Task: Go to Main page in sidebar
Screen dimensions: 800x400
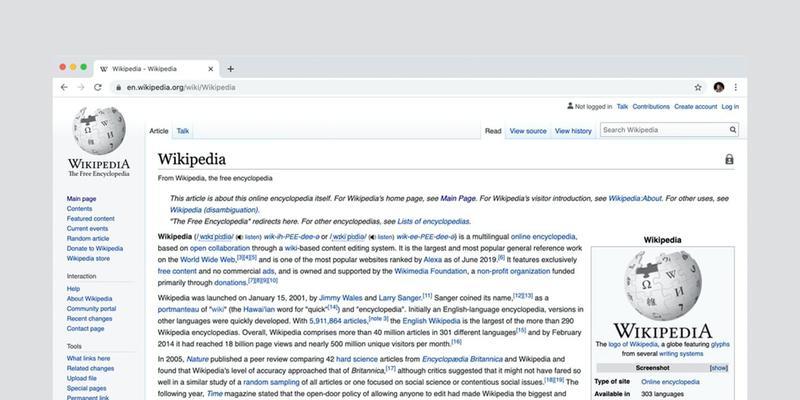Action: tap(81, 199)
